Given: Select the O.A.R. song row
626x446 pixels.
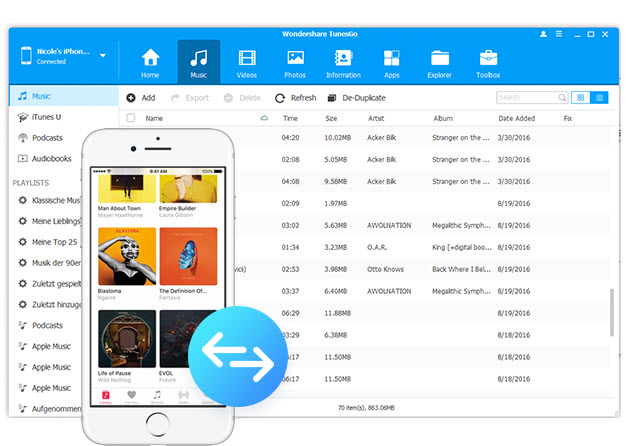Looking at the screenshot, I should click(422, 247).
